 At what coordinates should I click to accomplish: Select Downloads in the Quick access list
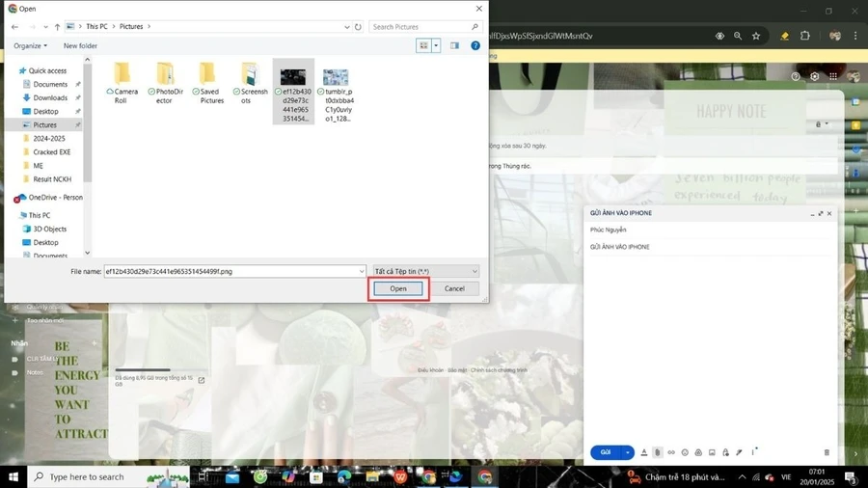coord(50,98)
